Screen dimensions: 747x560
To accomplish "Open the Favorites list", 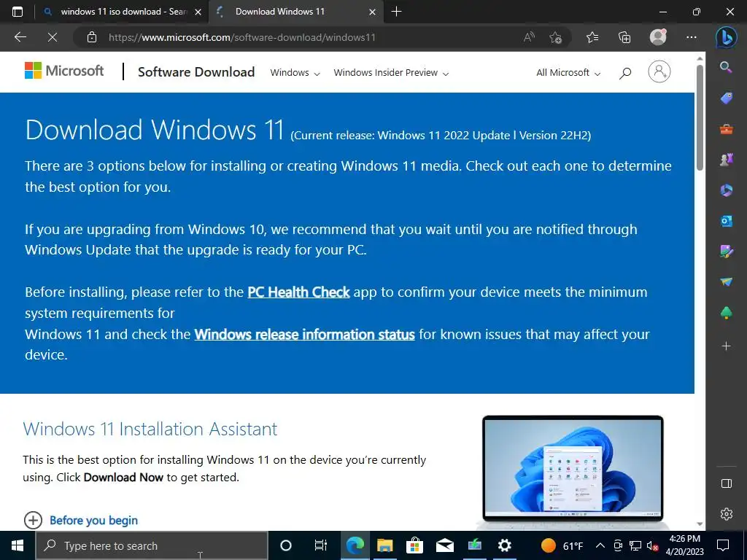I will tap(592, 37).
